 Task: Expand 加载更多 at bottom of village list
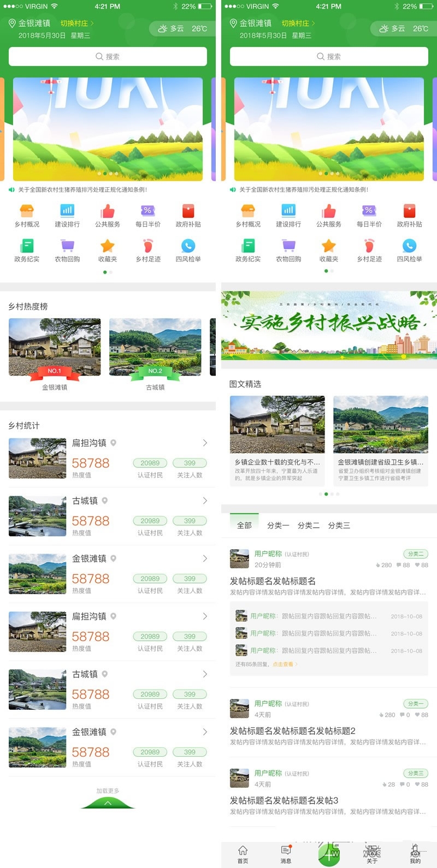click(108, 798)
